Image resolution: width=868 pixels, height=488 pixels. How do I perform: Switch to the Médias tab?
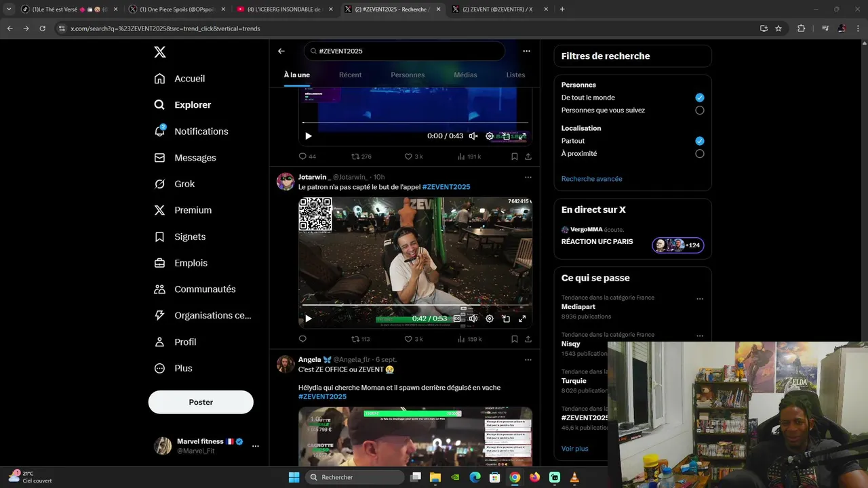465,75
